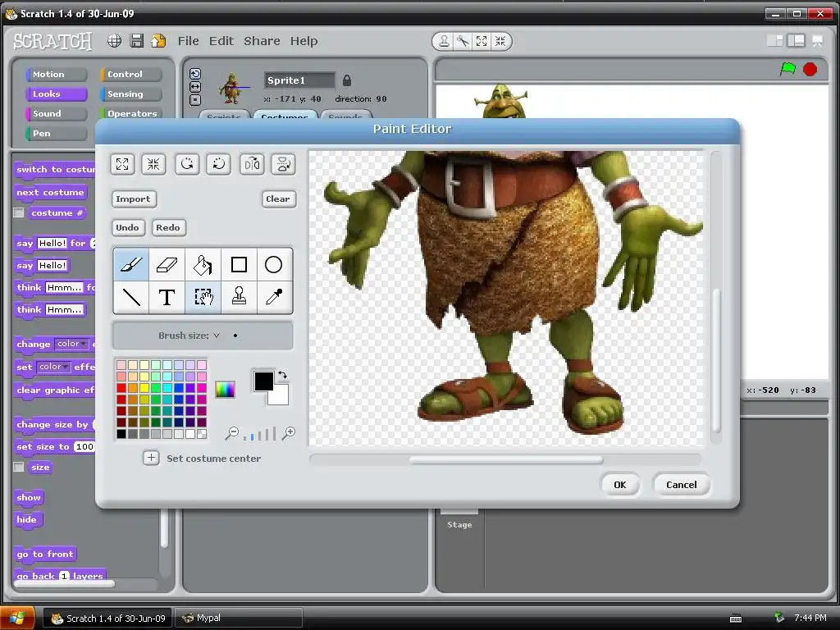Viewport: 840px width, 630px height.
Task: Click the language globe icon
Action: [x=114, y=41]
